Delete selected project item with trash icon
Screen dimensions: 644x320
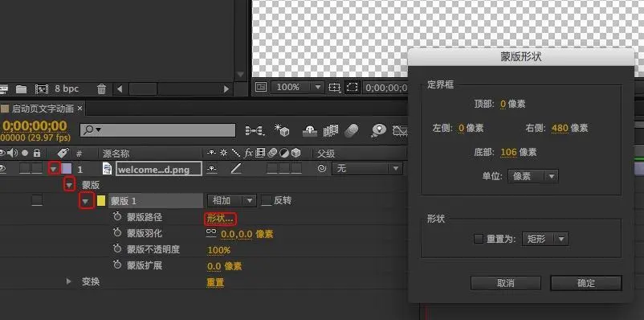101,88
